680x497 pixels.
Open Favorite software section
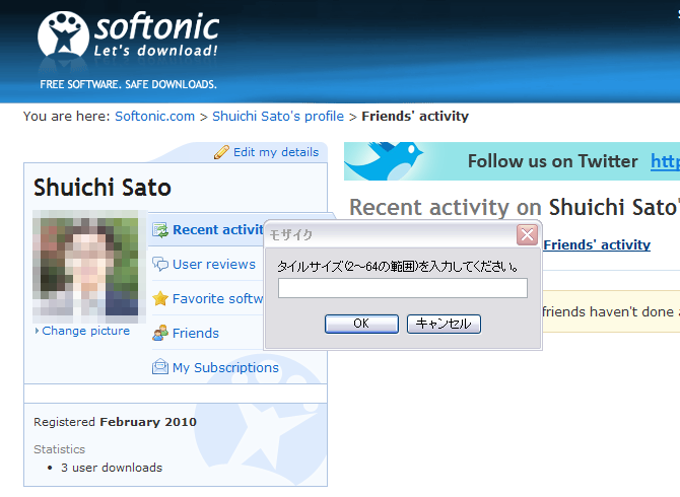[x=218, y=298]
